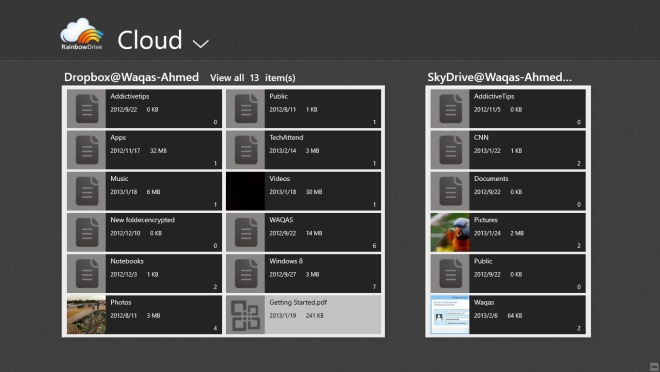Select New folder.encrypted name text
The height and width of the screenshot is (372, 660).
(x=142, y=220)
